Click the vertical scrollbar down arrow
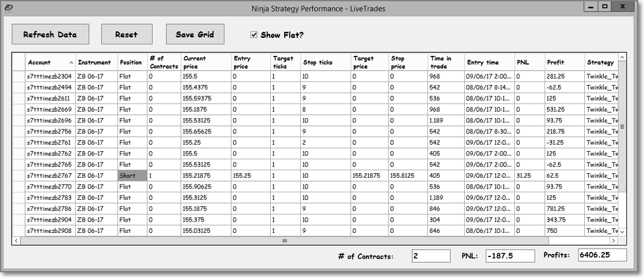This screenshot has height=278, width=644. point(622,232)
